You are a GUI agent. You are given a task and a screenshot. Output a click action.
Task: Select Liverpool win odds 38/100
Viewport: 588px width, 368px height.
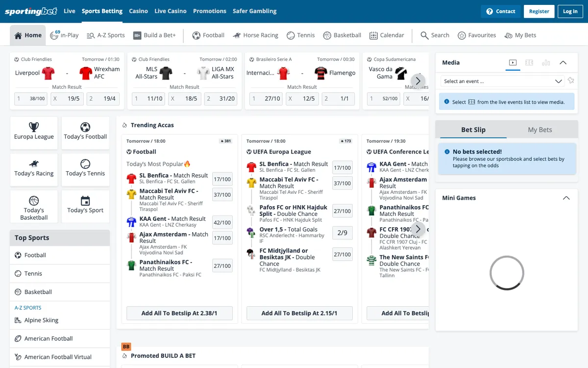31,99
